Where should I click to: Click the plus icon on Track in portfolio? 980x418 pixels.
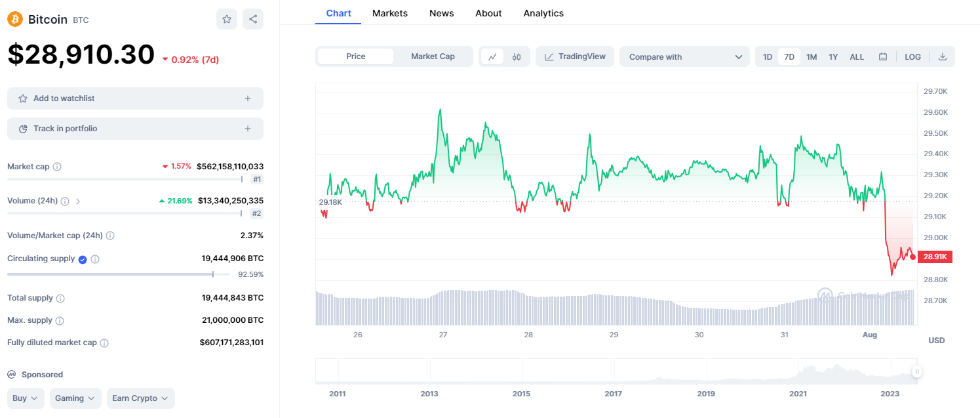pos(248,129)
